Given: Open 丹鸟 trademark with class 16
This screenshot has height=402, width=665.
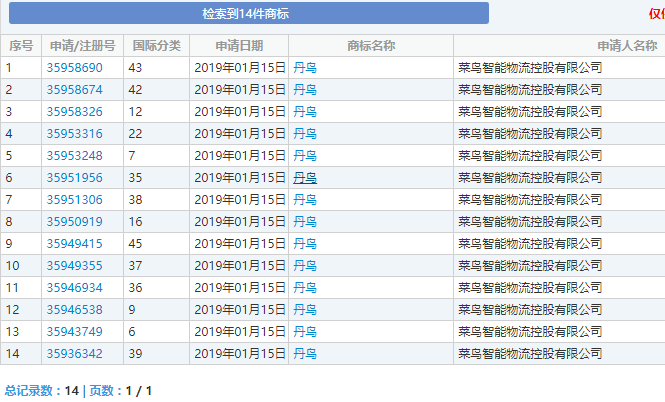Looking at the screenshot, I should coord(305,222).
